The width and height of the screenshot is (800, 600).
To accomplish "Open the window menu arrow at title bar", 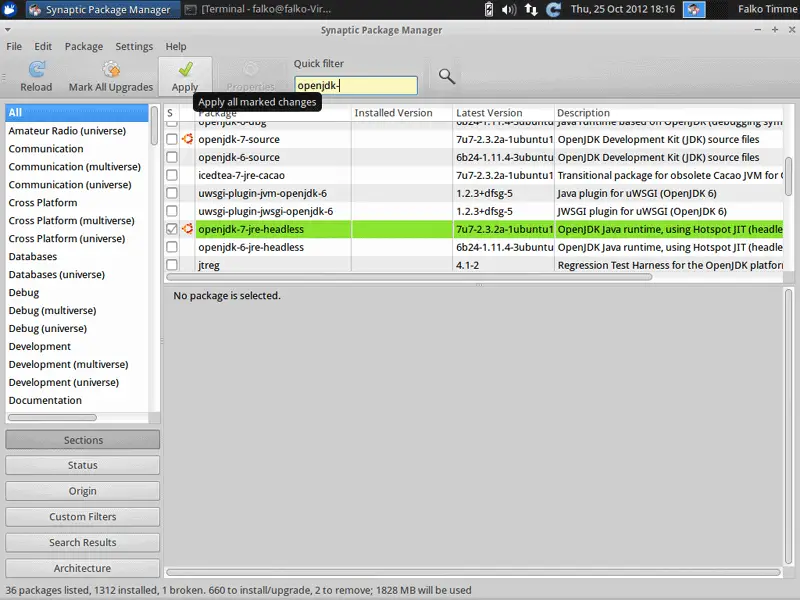I will [7, 30].
